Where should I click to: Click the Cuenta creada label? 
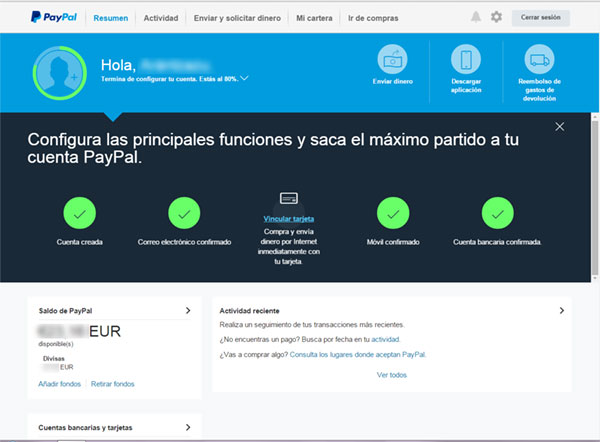coord(80,242)
